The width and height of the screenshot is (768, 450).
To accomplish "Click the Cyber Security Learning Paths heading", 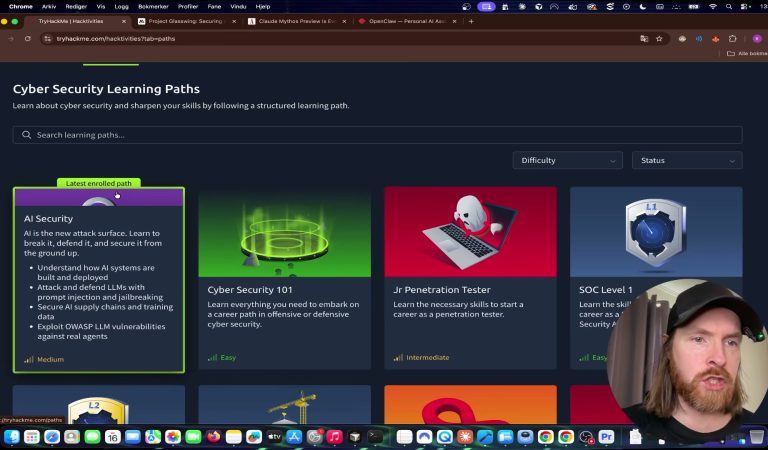I will (x=106, y=89).
